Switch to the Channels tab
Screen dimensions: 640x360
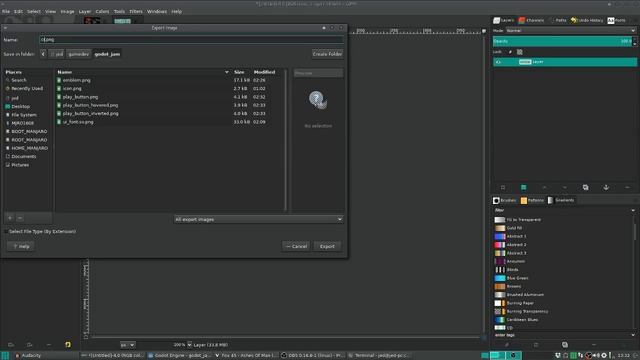(x=531, y=20)
